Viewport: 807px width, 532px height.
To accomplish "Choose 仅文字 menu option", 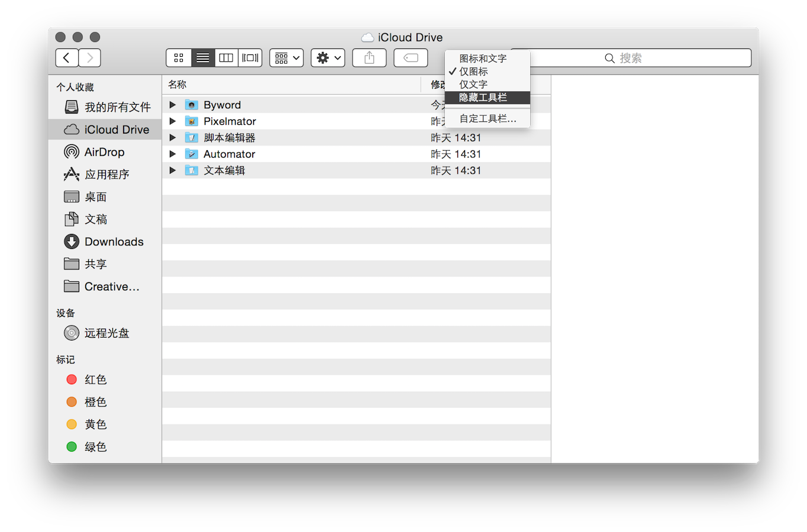I will (x=488, y=85).
